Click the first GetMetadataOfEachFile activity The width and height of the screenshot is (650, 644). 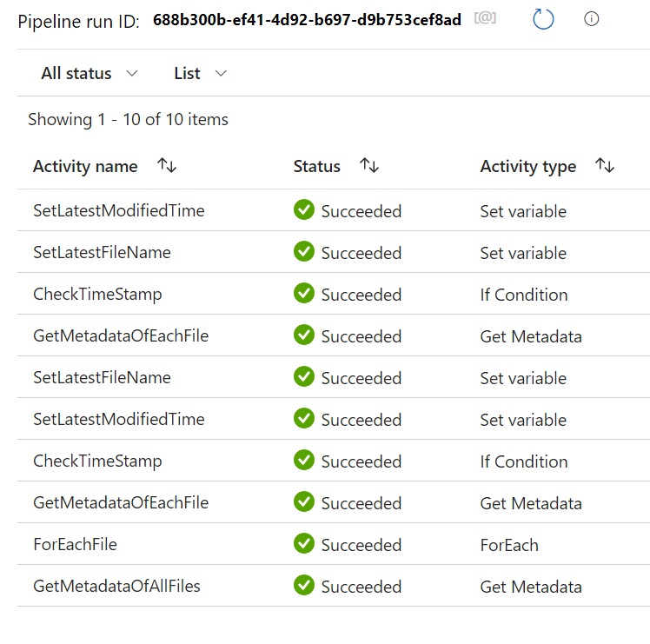[121, 336]
